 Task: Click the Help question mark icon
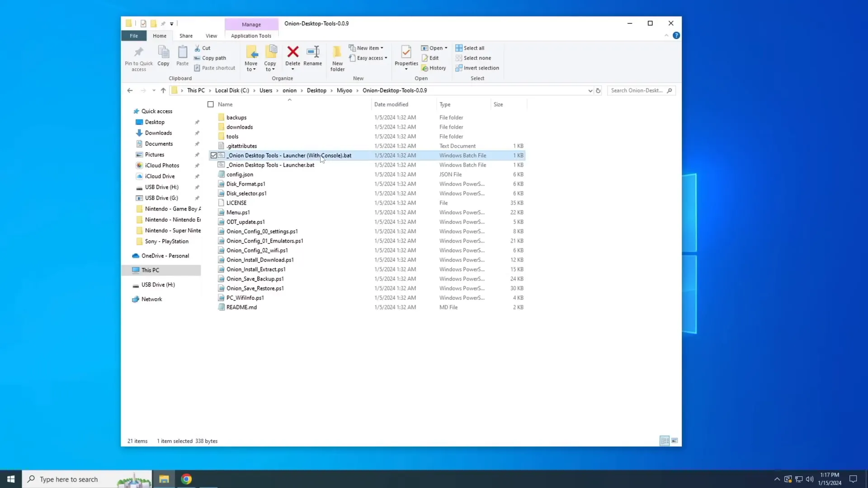pos(676,35)
